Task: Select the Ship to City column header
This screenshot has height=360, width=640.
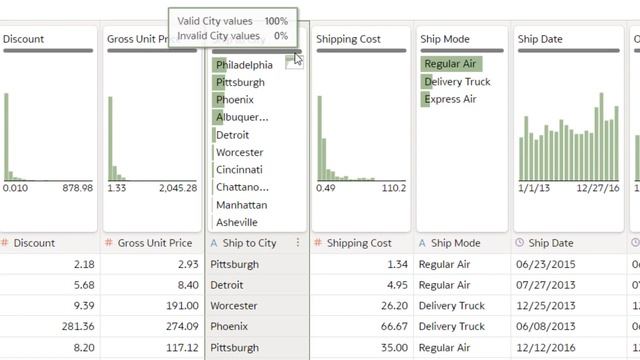Action: coord(249,243)
